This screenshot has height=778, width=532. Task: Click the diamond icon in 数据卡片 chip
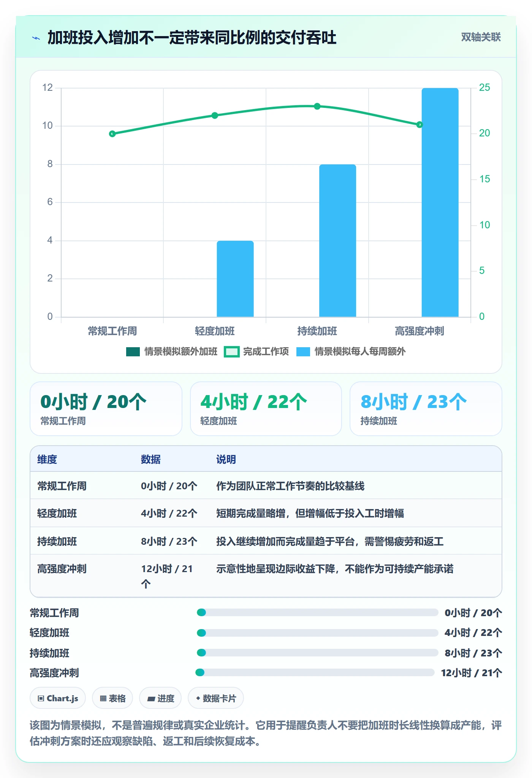(x=198, y=698)
